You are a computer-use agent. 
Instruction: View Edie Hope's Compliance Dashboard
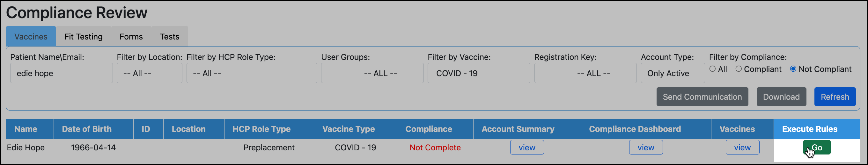[x=645, y=147]
